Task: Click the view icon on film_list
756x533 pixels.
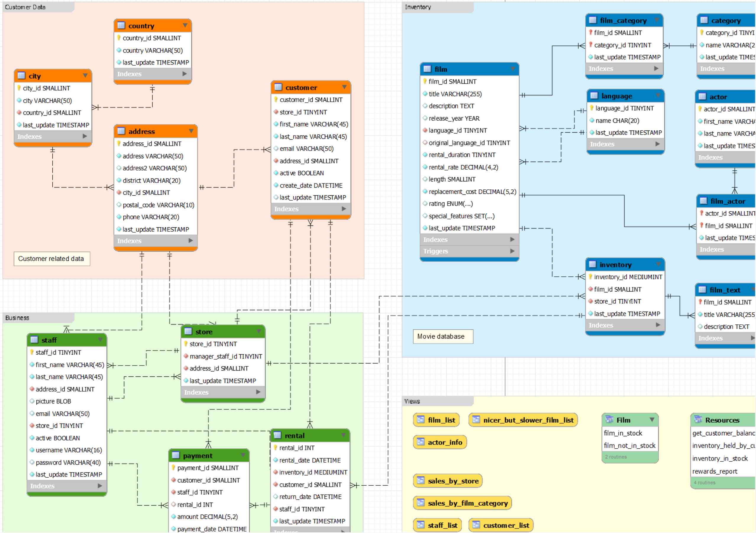Action: pyautogui.click(x=421, y=420)
